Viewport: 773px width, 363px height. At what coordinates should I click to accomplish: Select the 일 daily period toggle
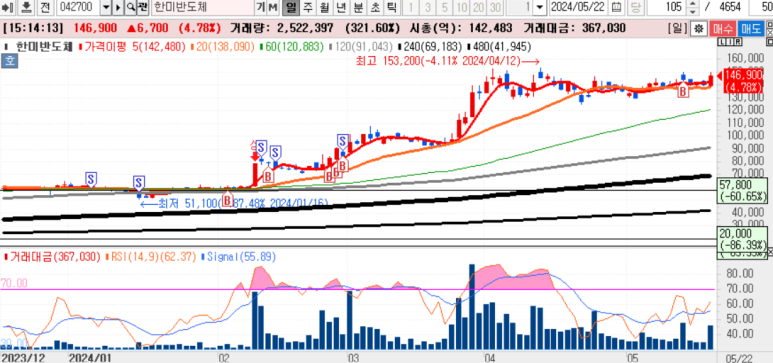pyautogui.click(x=292, y=7)
